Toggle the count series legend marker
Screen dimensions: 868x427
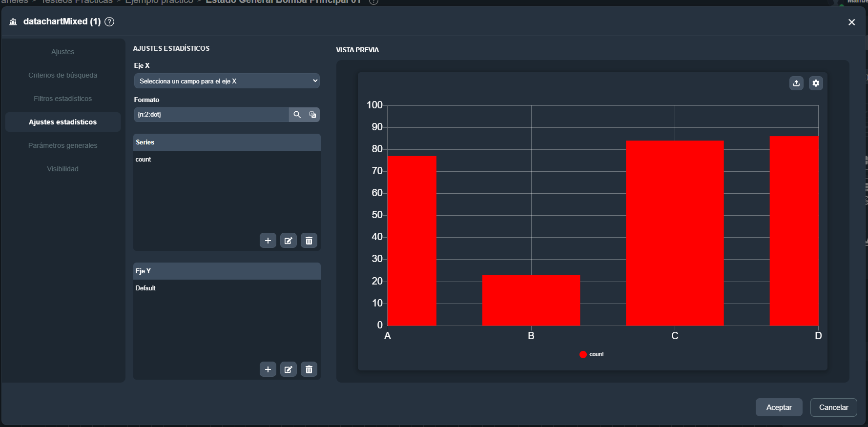(x=583, y=354)
